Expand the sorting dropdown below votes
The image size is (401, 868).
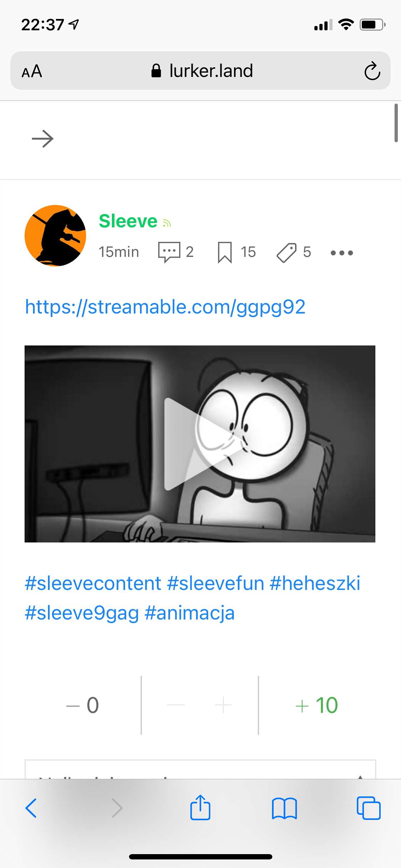pyautogui.click(x=200, y=770)
